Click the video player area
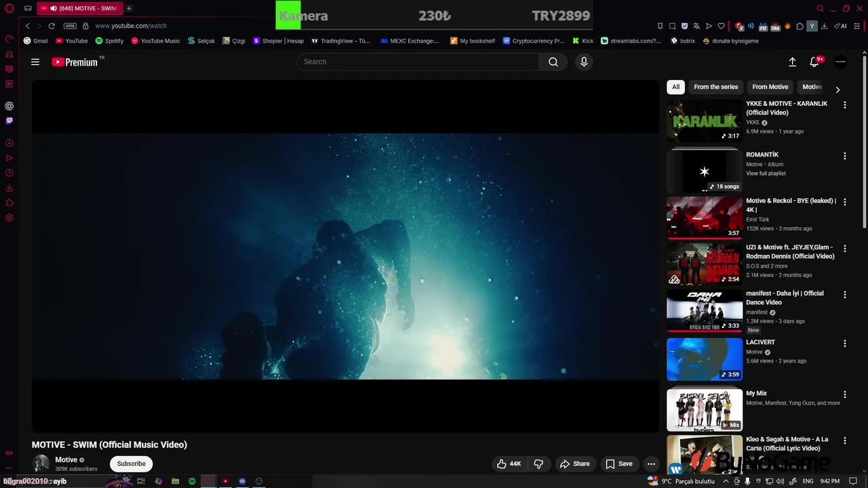The height and width of the screenshot is (488, 868). [x=345, y=256]
